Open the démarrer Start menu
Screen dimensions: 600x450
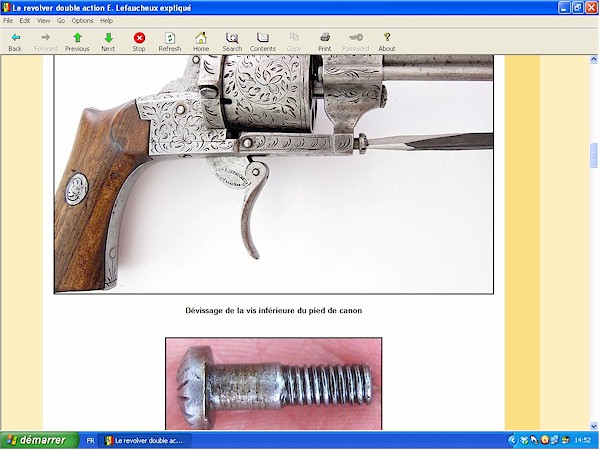[39, 440]
